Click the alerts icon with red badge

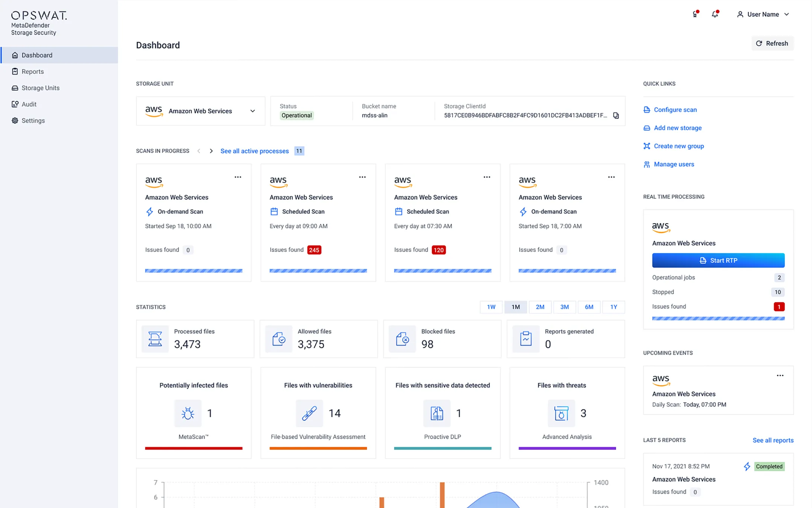point(694,14)
